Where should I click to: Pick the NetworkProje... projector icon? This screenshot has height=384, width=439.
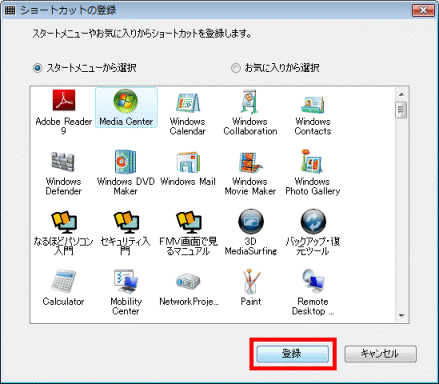tap(188, 282)
